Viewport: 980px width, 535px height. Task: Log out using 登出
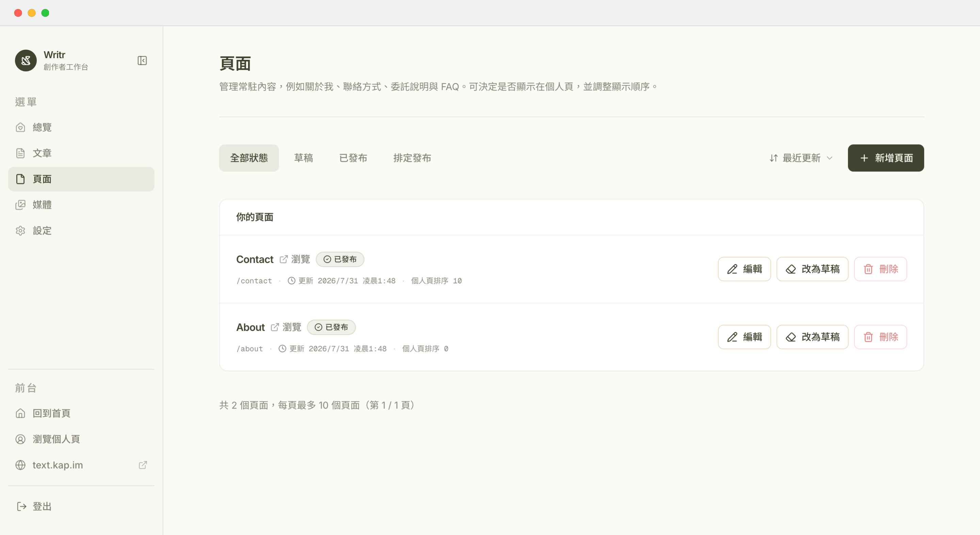point(81,506)
